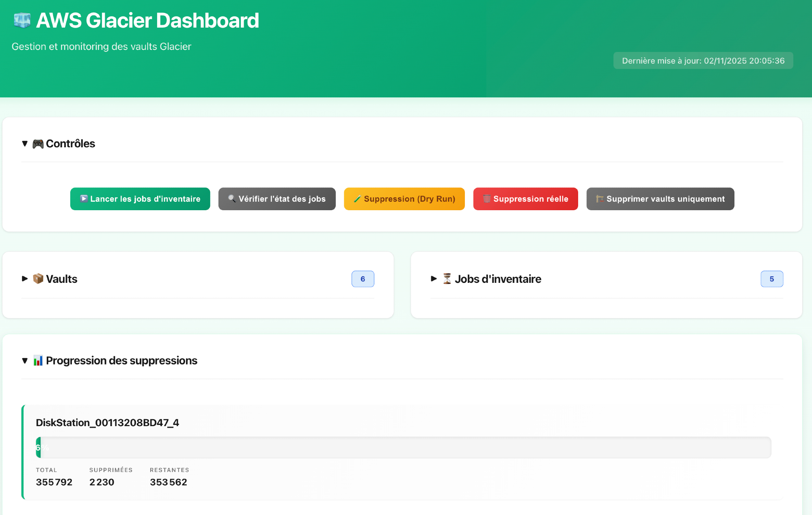The image size is (812, 515).
Task: Click the package icon beside Vaults
Action: tap(38, 279)
